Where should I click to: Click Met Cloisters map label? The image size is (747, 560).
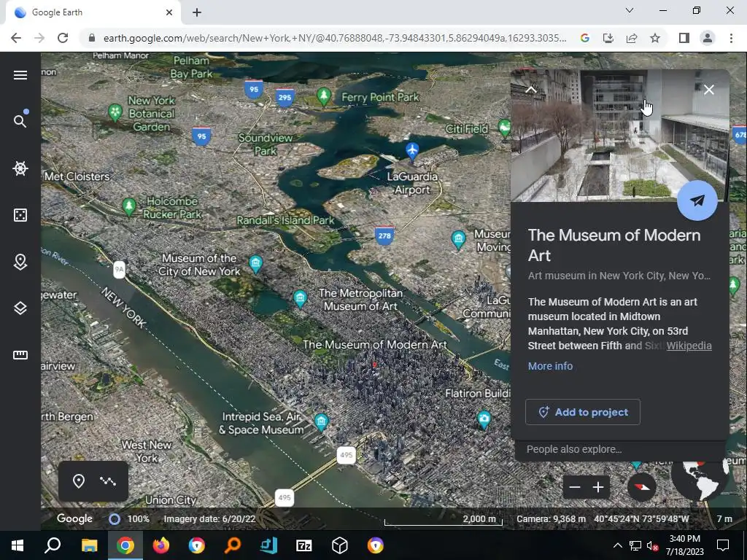[x=77, y=176]
